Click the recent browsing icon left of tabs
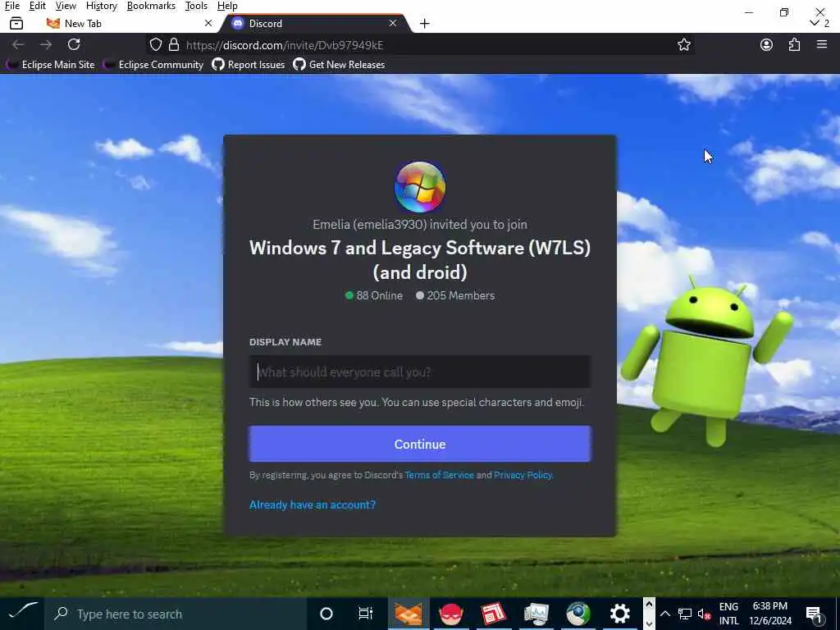The width and height of the screenshot is (840, 630). tap(16, 24)
